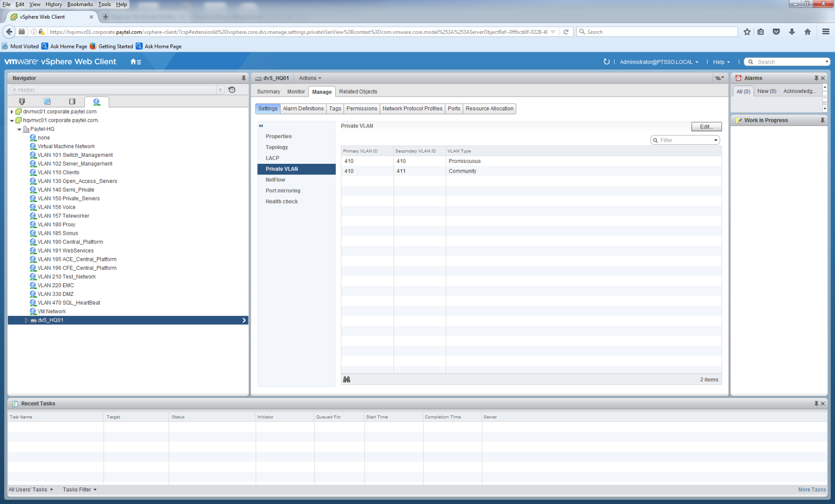
Task: Sort by the Secondary VLAN ID column header
Action: coord(419,151)
